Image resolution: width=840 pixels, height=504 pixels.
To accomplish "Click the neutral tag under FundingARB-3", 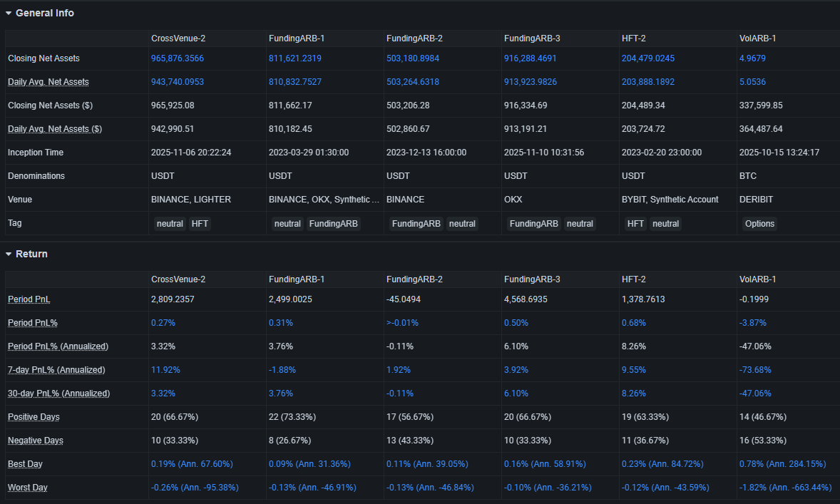I will tap(580, 224).
